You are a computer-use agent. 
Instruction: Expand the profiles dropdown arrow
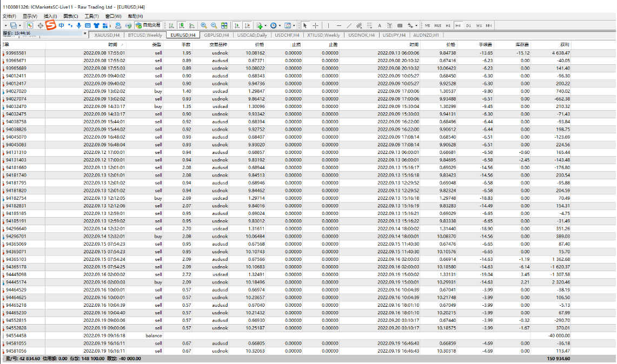[20, 25]
